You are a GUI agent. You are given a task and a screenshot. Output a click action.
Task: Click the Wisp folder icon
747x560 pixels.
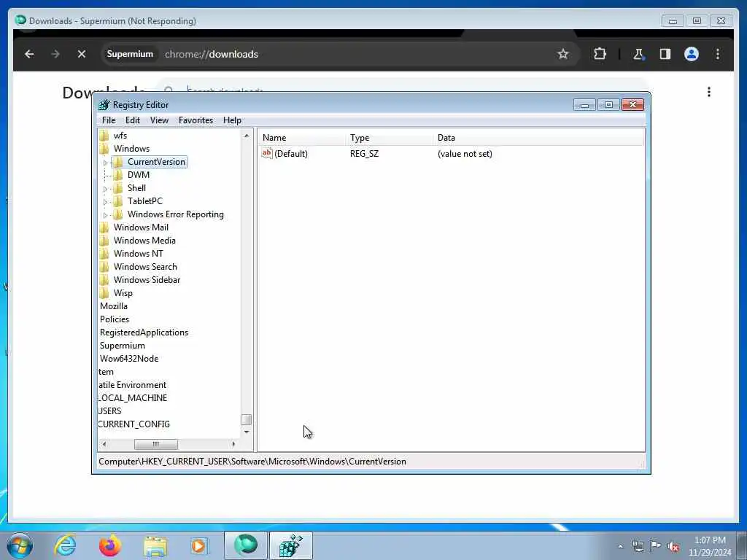tap(104, 293)
